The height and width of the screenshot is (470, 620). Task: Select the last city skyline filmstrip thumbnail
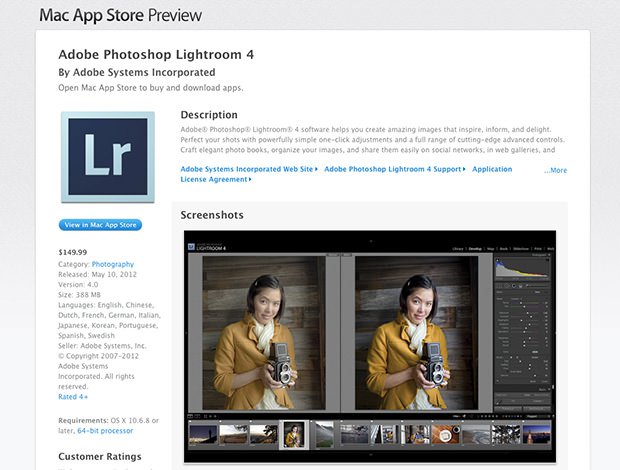(x=537, y=434)
